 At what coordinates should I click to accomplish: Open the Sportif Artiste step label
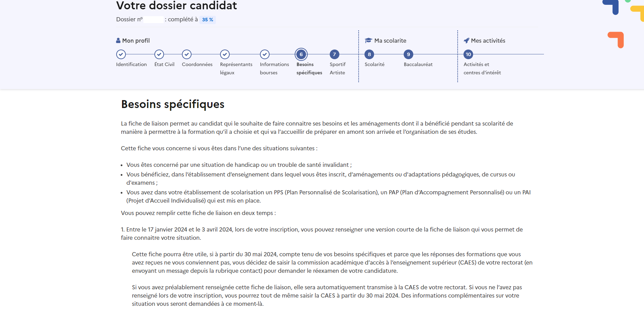tap(337, 68)
